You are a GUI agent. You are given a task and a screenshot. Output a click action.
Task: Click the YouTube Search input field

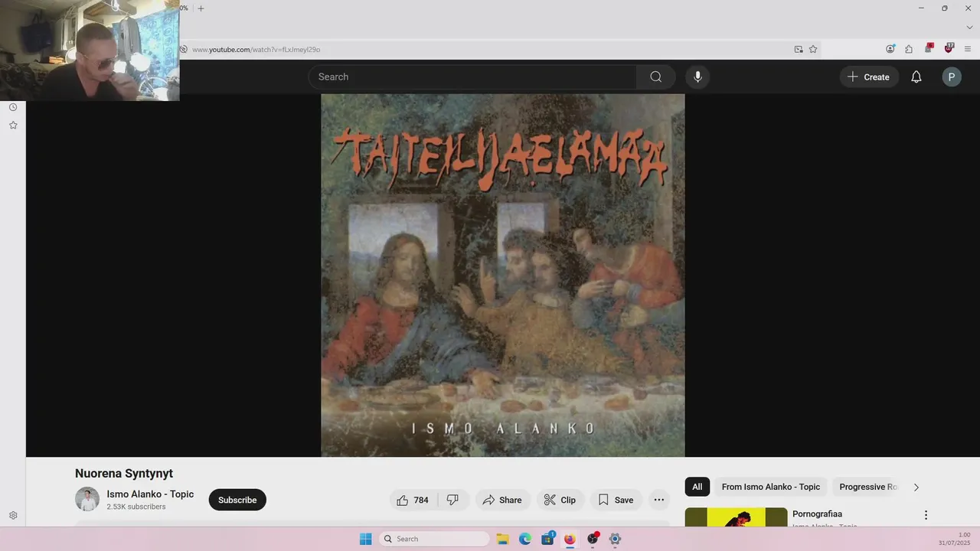click(x=472, y=77)
